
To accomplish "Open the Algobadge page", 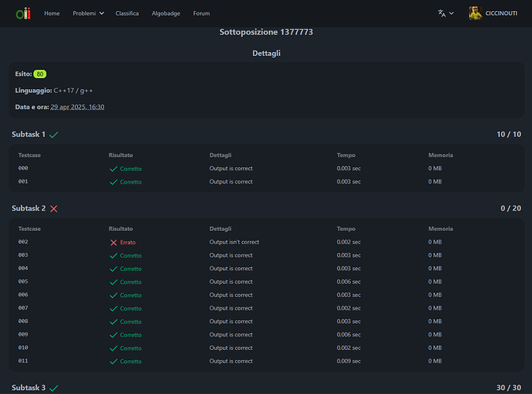I will pyautogui.click(x=166, y=13).
